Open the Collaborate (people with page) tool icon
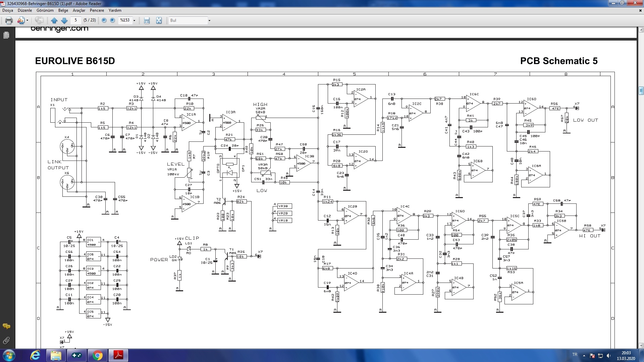This screenshot has height=362, width=644. (x=21, y=20)
